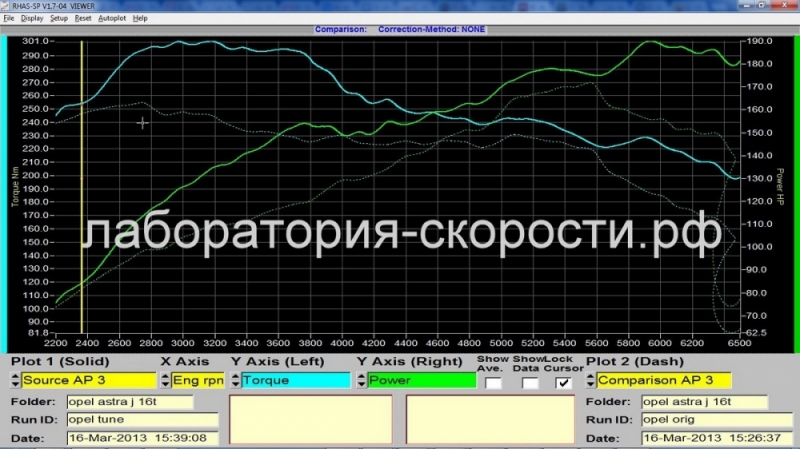Tick the Show Data checkbox
Image resolution: width=800 pixels, height=449 pixels.
click(x=529, y=382)
